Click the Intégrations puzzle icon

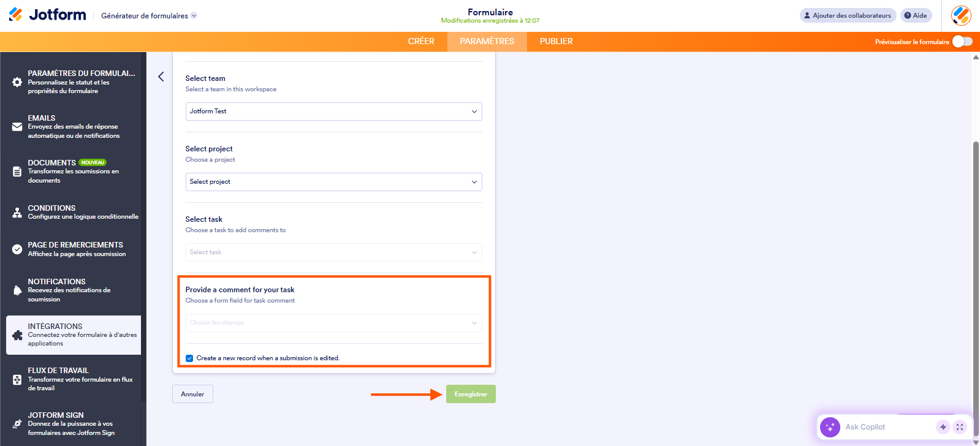(x=17, y=335)
